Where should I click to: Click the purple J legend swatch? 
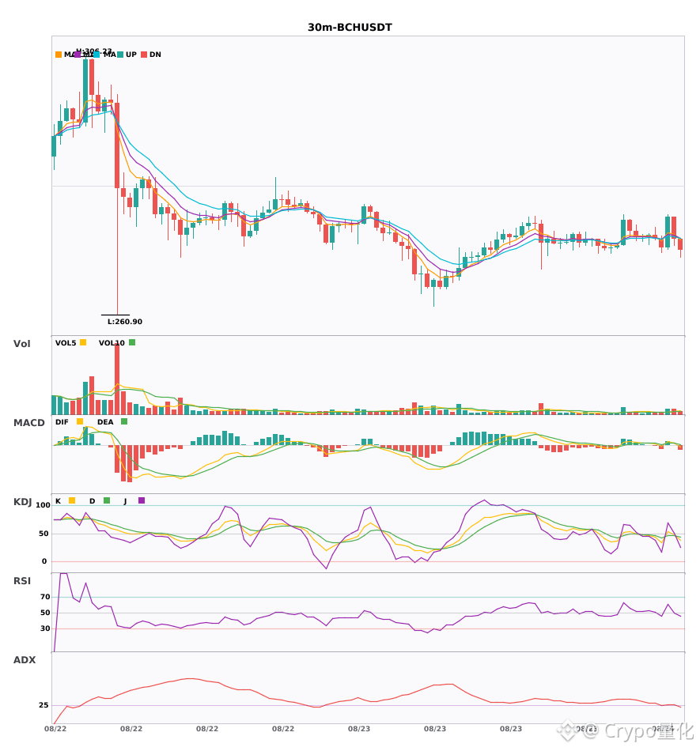142,500
